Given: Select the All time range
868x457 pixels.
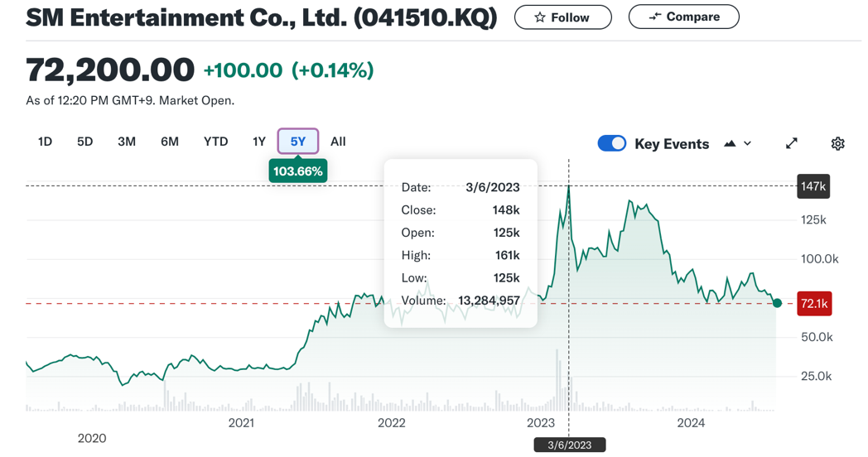Looking at the screenshot, I should [x=338, y=142].
